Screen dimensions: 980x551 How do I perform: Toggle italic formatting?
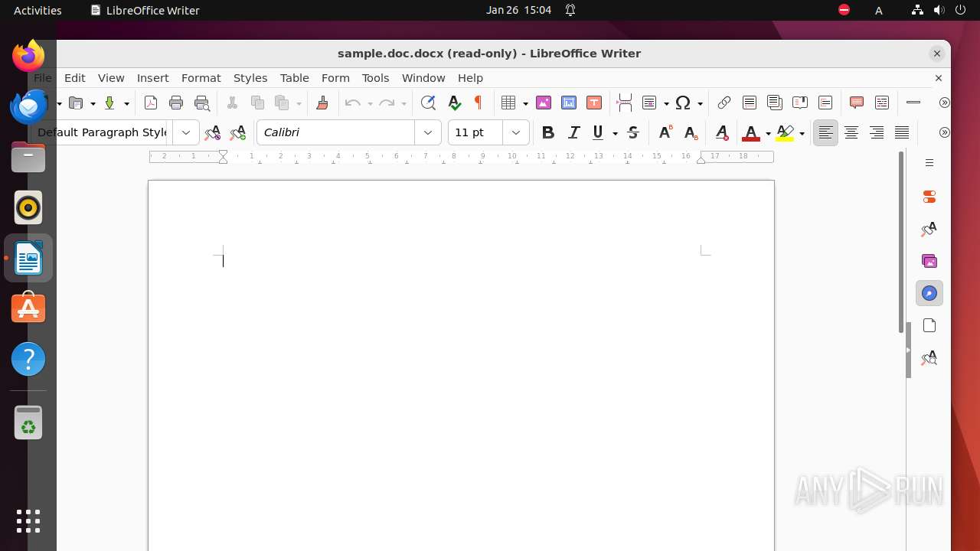point(573,132)
